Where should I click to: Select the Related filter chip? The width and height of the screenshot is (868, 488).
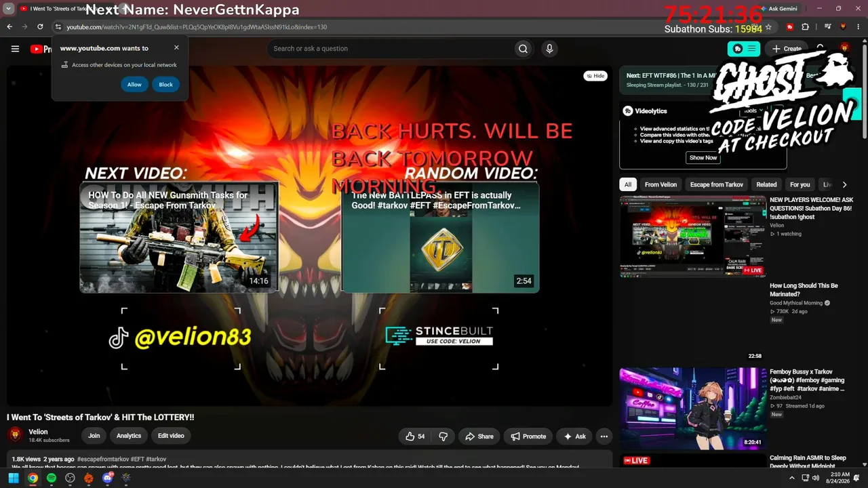pos(766,184)
